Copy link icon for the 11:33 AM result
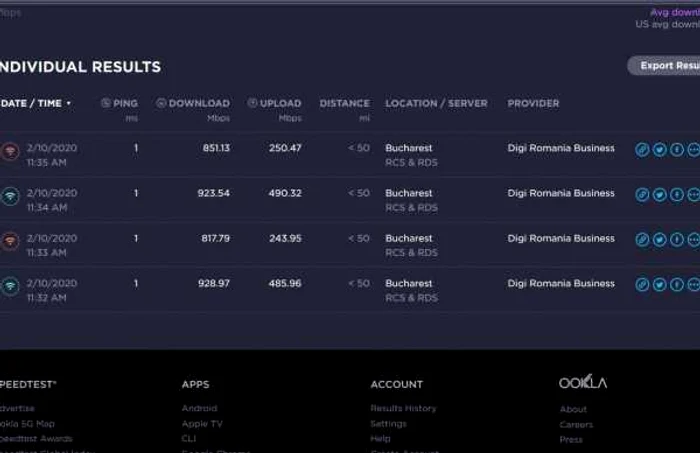The width and height of the screenshot is (700, 453). [642, 240]
